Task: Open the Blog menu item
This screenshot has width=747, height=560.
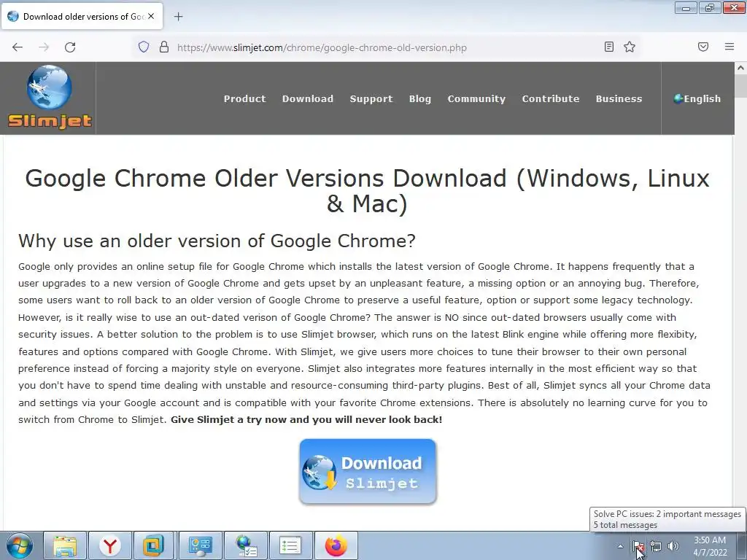Action: click(420, 98)
